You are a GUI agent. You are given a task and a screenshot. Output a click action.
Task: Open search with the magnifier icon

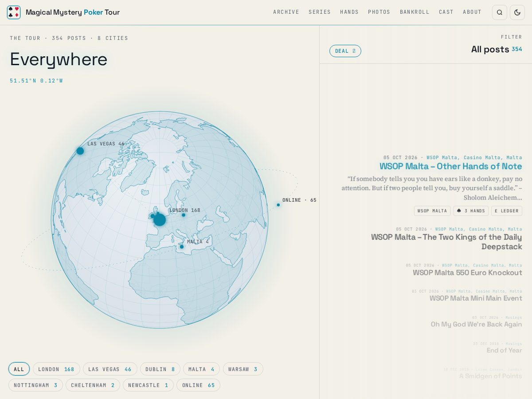click(500, 12)
